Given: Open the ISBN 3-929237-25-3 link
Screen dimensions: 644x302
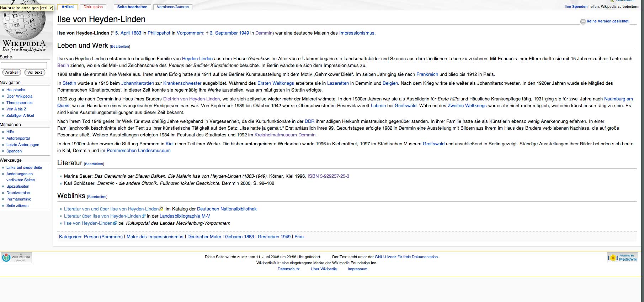Looking at the screenshot, I should coord(328,176).
